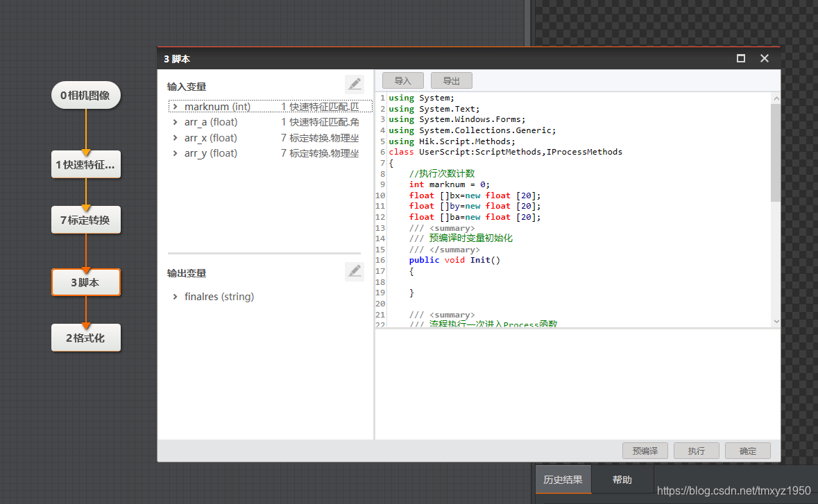Screen dimensions: 818x504
Task: Expand the arr_x (float) variable
Action: coord(176,138)
